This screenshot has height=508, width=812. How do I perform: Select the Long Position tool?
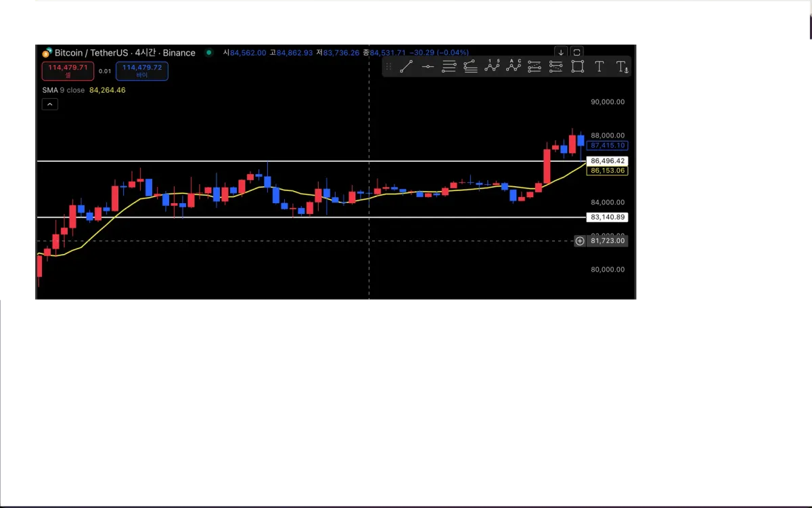point(535,66)
